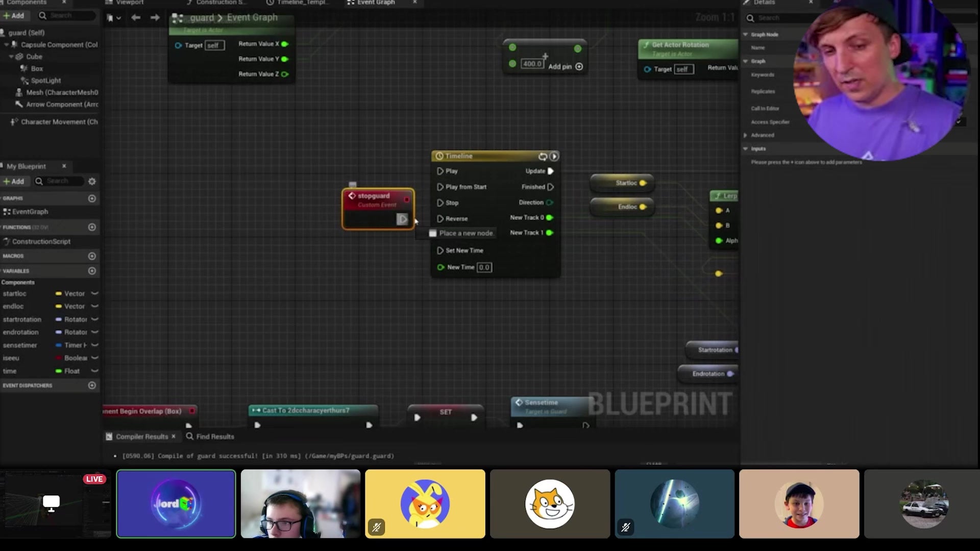This screenshot has width=980, height=551.
Task: Click the New Time input field
Action: 484,267
